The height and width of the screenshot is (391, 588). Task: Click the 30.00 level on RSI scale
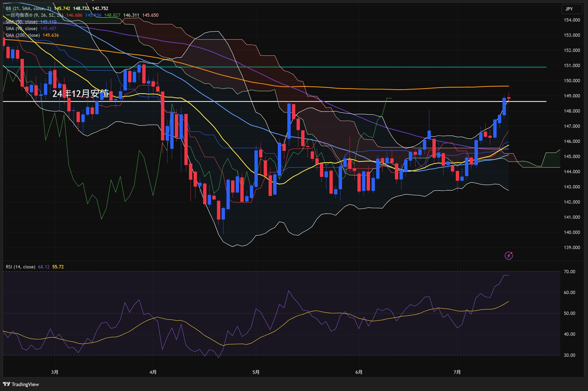point(569,355)
